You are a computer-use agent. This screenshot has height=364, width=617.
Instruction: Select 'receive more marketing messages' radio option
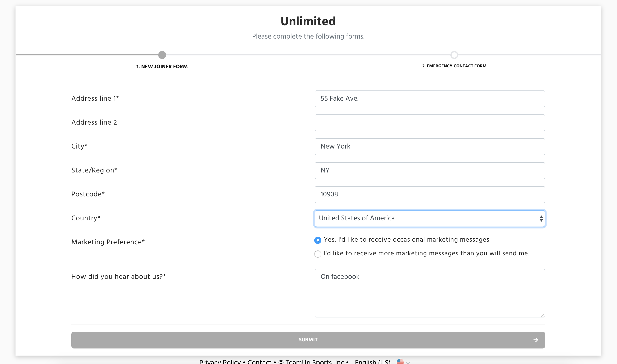[x=318, y=254]
